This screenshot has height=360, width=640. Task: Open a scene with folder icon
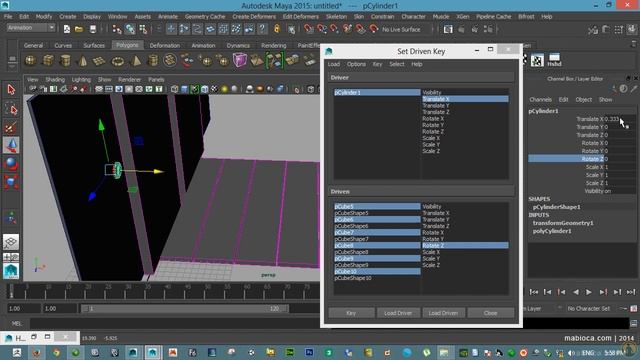[x=79, y=29]
